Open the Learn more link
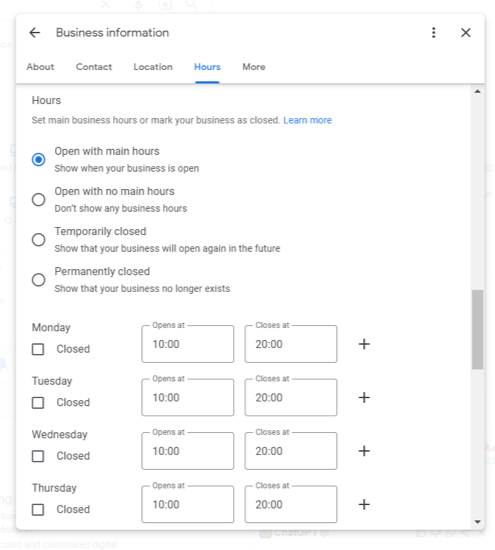The width and height of the screenshot is (495, 550). 308,120
